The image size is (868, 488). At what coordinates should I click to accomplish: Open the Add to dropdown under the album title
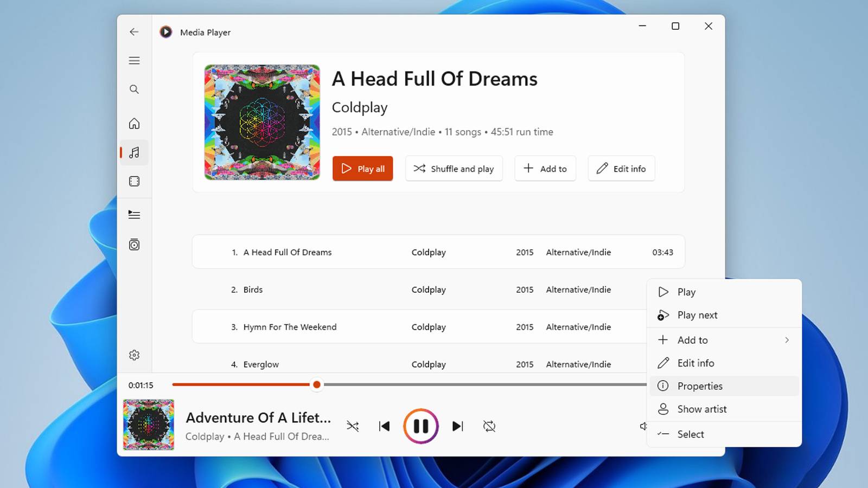click(545, 169)
